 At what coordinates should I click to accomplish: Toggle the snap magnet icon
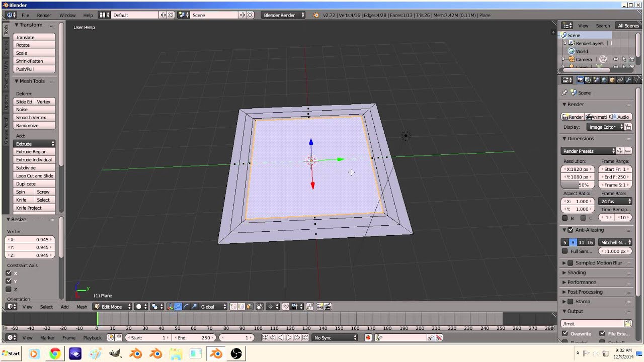[285, 307]
